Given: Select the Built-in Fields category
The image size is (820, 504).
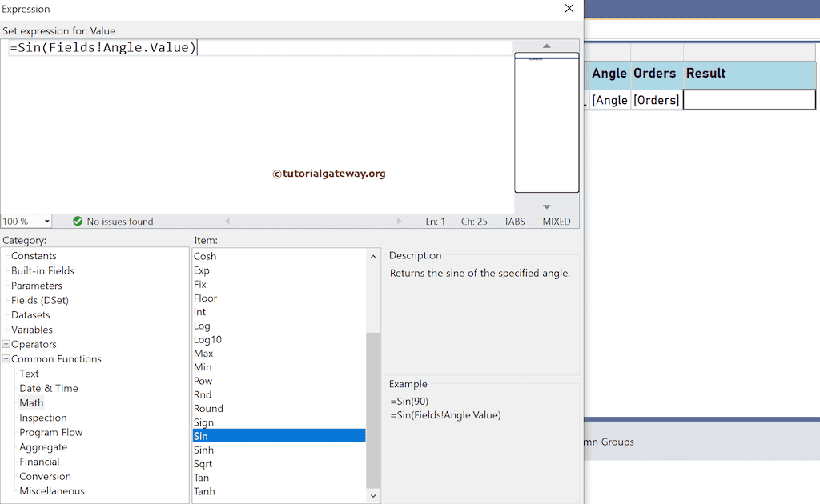Looking at the screenshot, I should pyautogui.click(x=43, y=270).
